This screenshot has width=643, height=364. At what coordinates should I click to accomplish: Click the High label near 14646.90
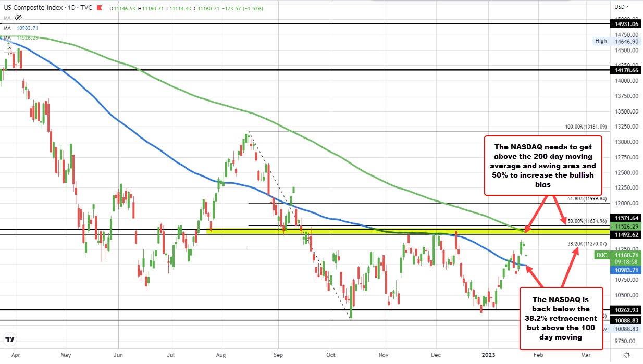(601, 41)
